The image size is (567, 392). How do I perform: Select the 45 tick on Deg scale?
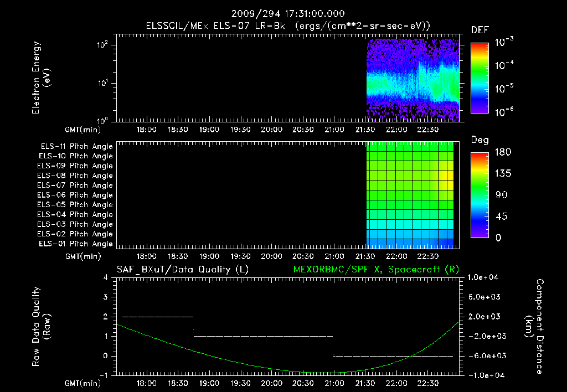click(x=502, y=216)
